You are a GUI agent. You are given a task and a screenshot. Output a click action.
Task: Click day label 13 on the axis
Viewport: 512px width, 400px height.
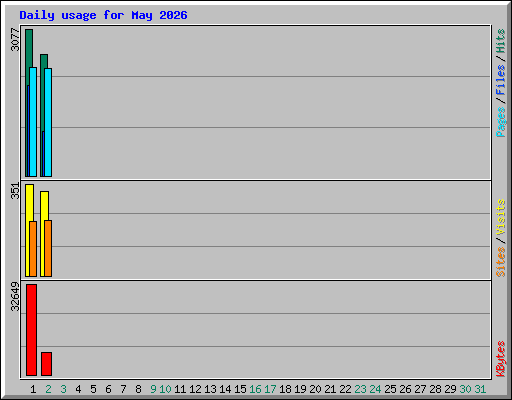coord(210,389)
